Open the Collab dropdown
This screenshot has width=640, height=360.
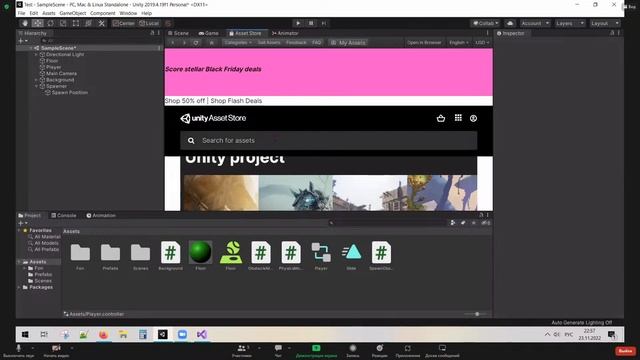tap(485, 23)
